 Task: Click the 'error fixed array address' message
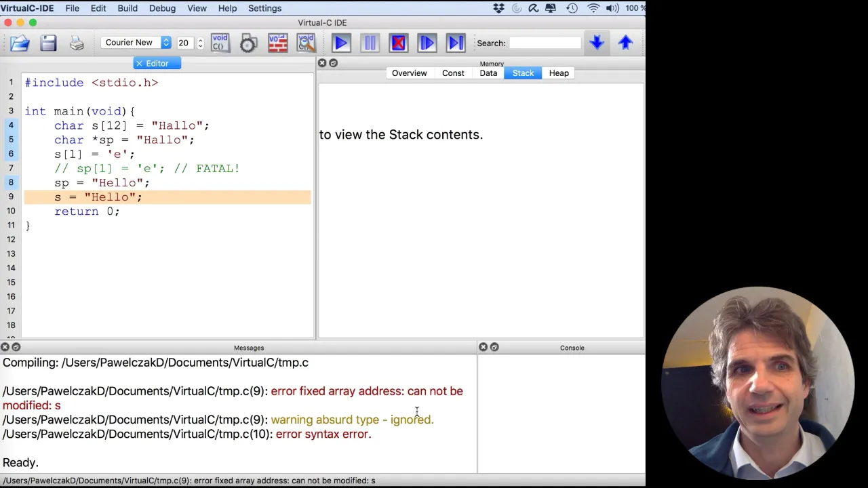pyautogui.click(x=233, y=398)
